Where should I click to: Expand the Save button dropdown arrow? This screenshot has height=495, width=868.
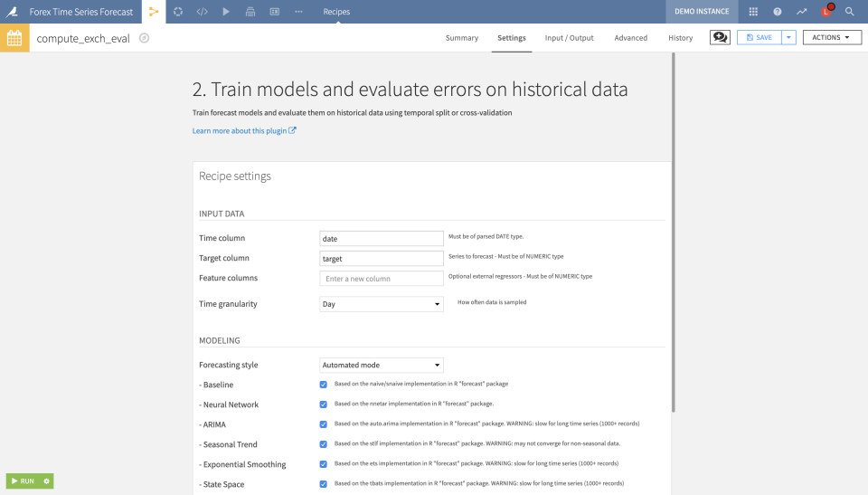click(x=788, y=37)
